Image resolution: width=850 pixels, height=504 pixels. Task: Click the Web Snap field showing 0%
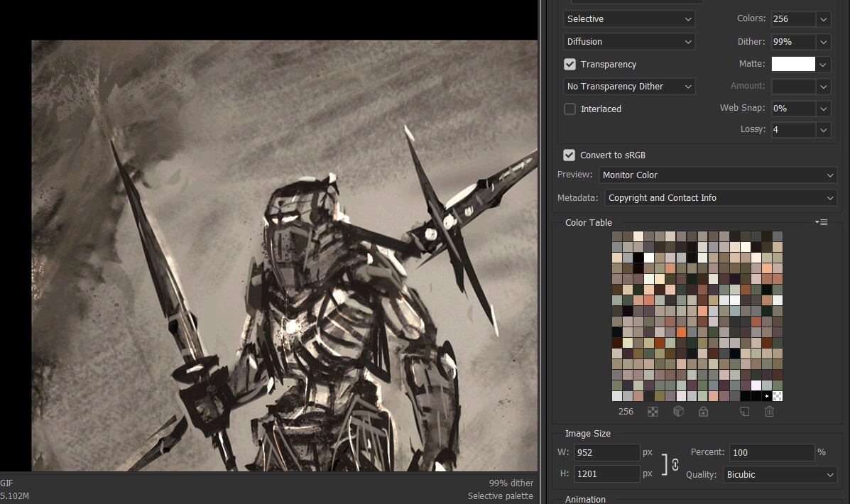(793, 109)
